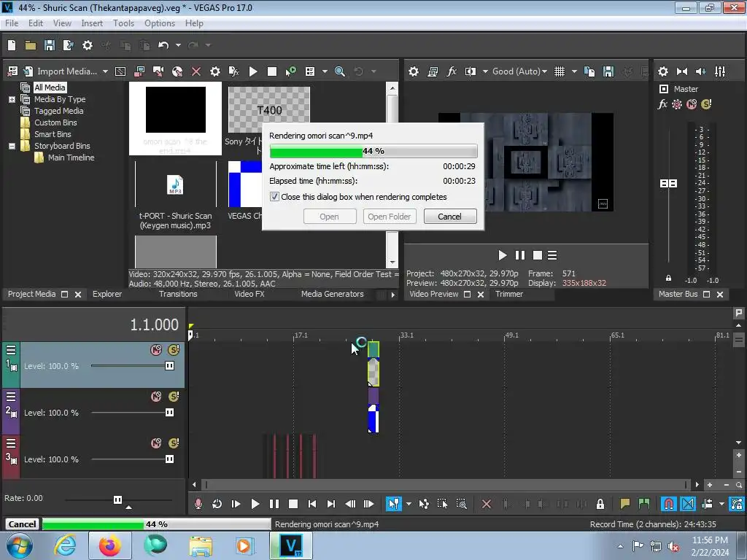
Task: Open the Tools menu
Action: (x=123, y=23)
